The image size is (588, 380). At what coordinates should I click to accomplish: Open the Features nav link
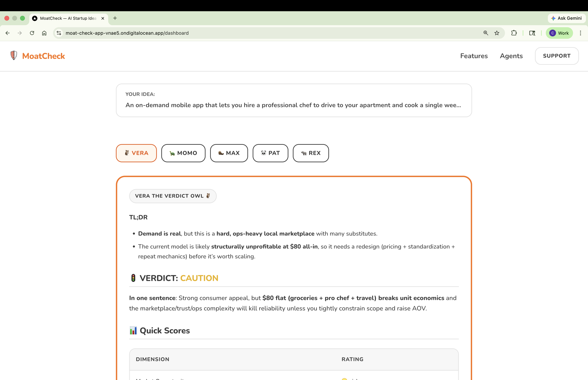click(x=474, y=56)
